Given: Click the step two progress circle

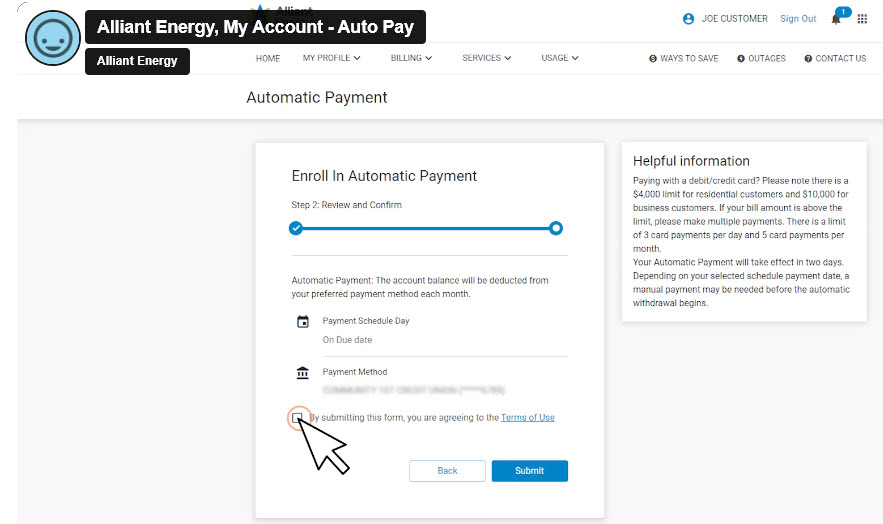Looking at the screenshot, I should [x=556, y=228].
